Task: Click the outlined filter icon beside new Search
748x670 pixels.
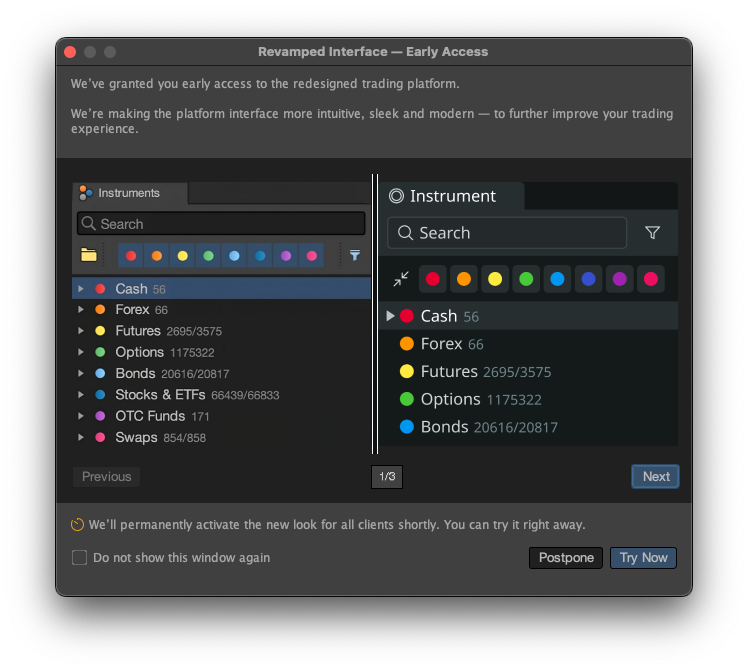Action: (x=652, y=233)
